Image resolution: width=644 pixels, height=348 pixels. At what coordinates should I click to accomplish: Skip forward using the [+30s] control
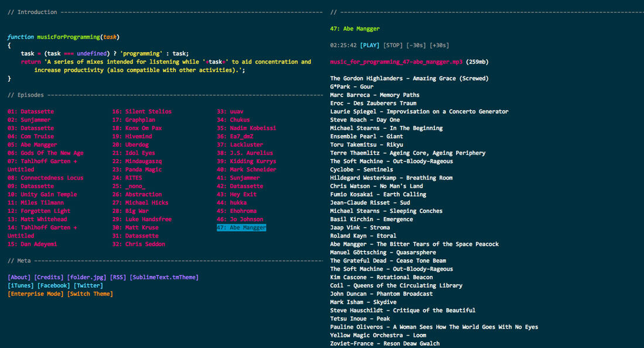440,45
